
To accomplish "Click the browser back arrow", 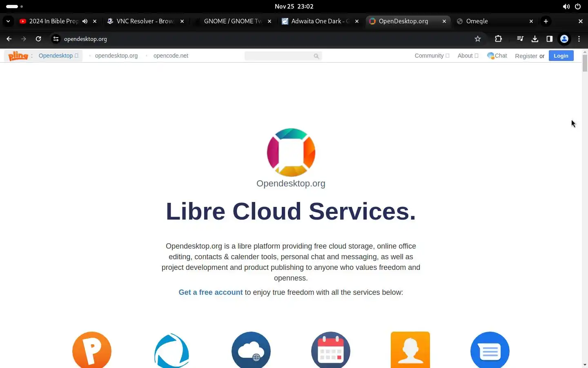I will (9, 39).
